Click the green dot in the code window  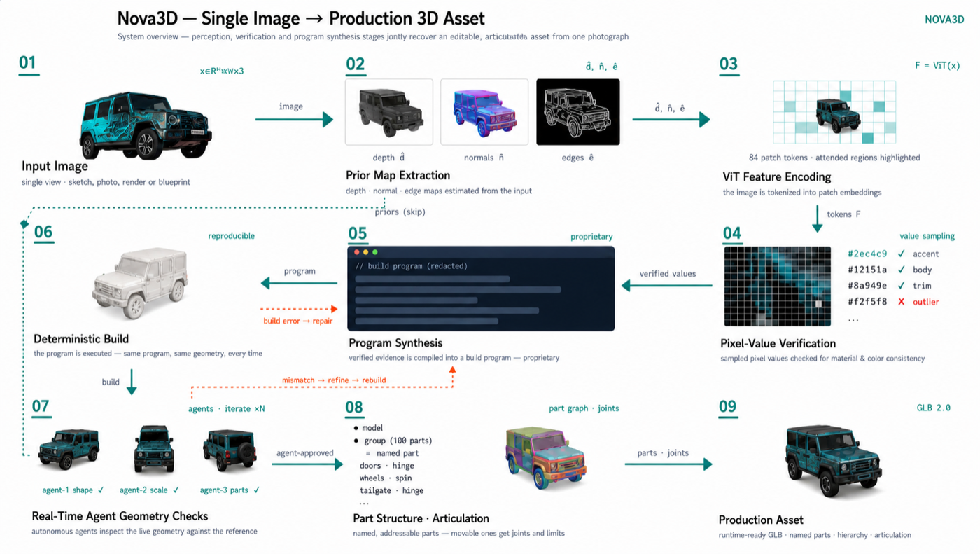click(375, 252)
